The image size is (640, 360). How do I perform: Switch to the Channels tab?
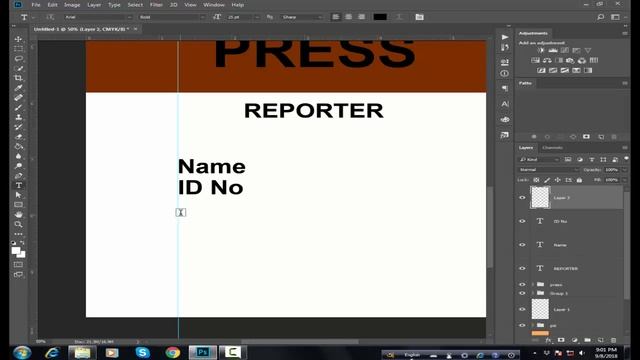pos(553,148)
